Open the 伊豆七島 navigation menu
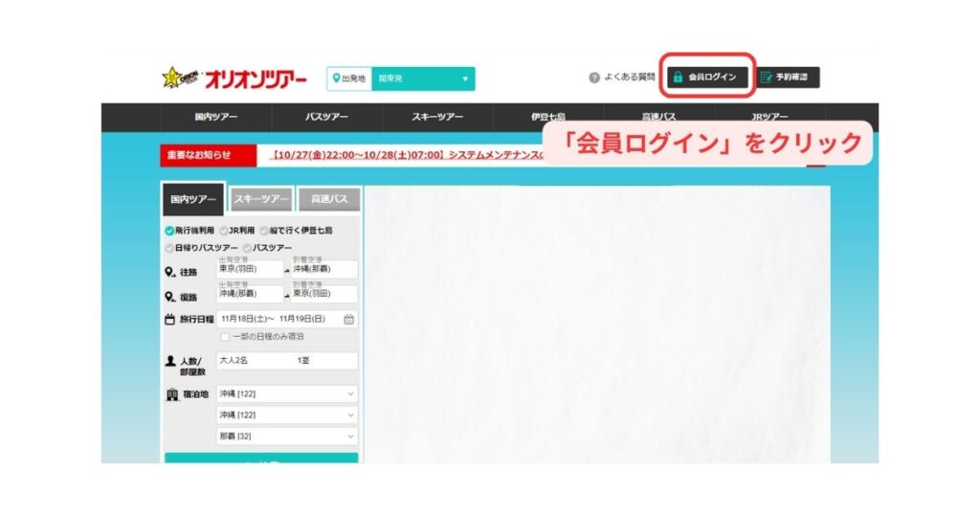Image resolution: width=980 pixels, height=515 pixels. tap(548, 117)
